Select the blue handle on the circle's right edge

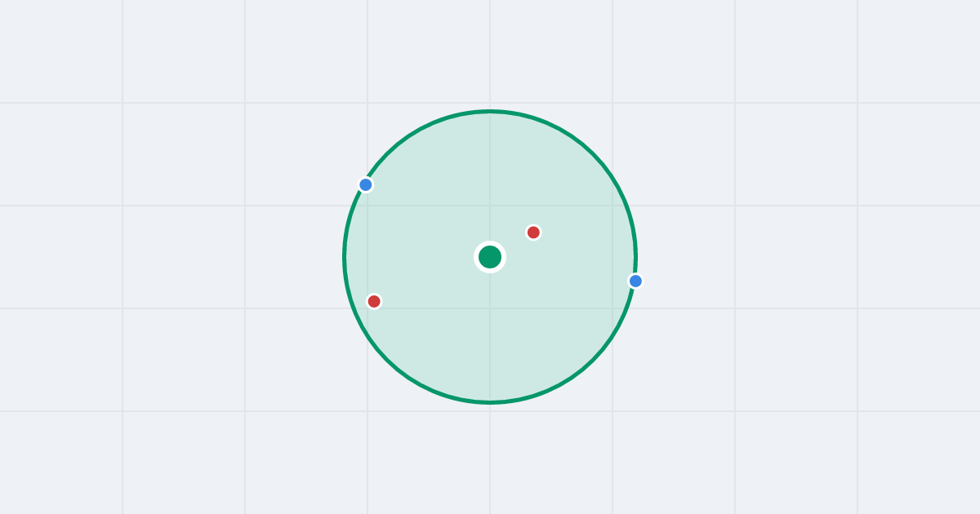pos(635,281)
